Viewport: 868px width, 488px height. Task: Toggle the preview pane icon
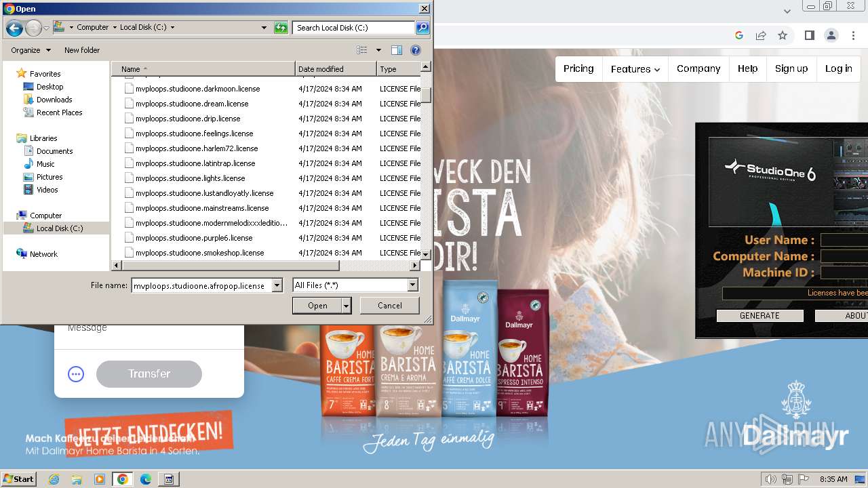click(x=397, y=50)
